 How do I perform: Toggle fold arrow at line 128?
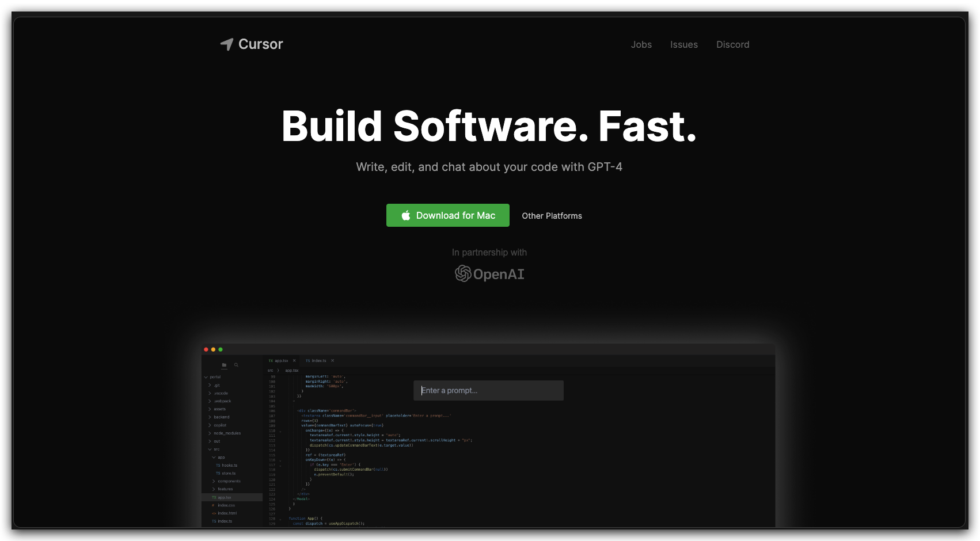point(280,519)
